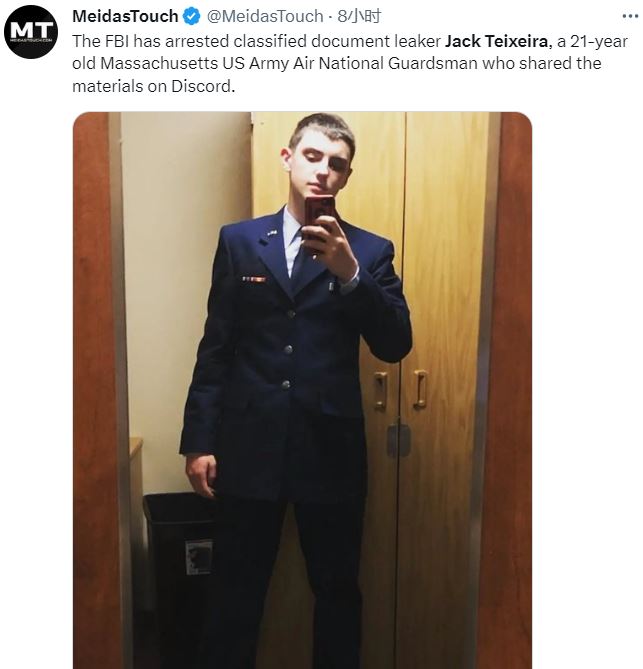Open the 8小时 timestamp link
Viewport: 643px width, 669px height.
point(359,16)
